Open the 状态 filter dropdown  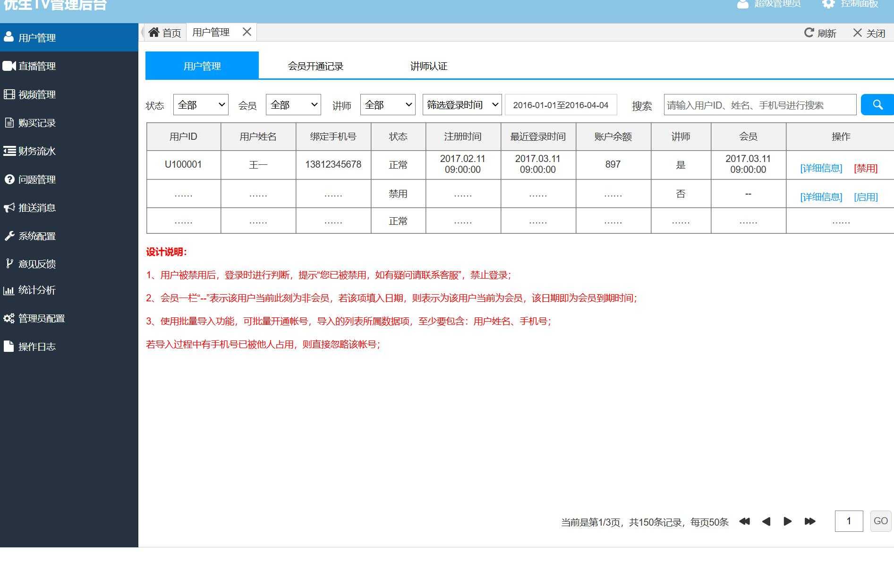pos(201,104)
